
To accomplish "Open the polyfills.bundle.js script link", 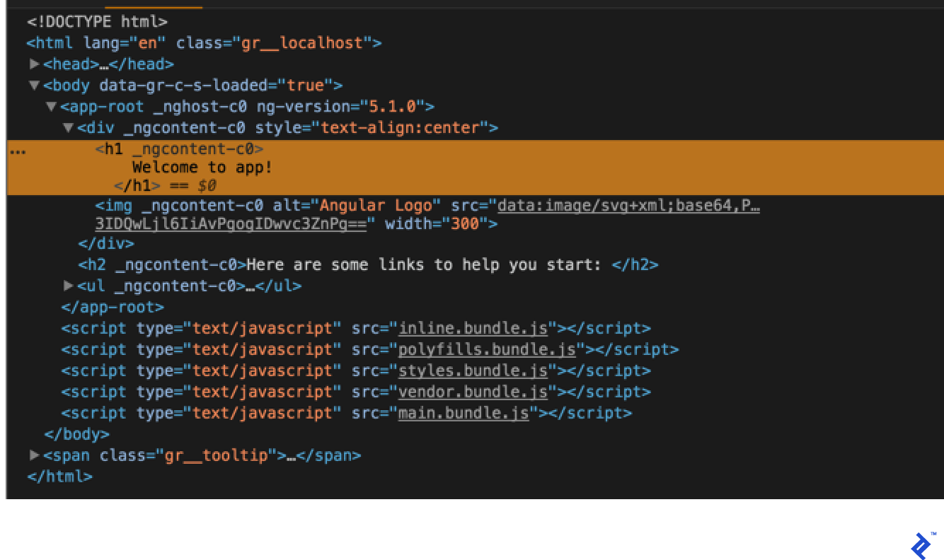I will [x=487, y=349].
